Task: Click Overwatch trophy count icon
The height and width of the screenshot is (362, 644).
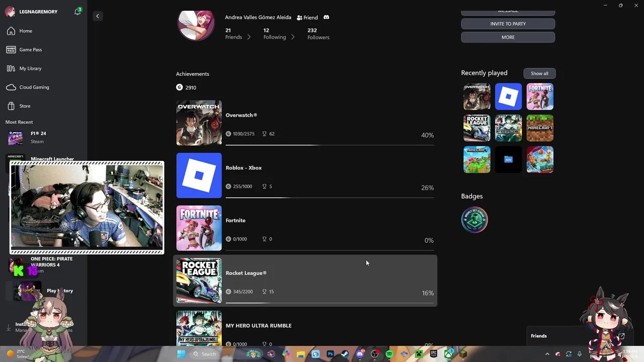Action: [x=264, y=134]
